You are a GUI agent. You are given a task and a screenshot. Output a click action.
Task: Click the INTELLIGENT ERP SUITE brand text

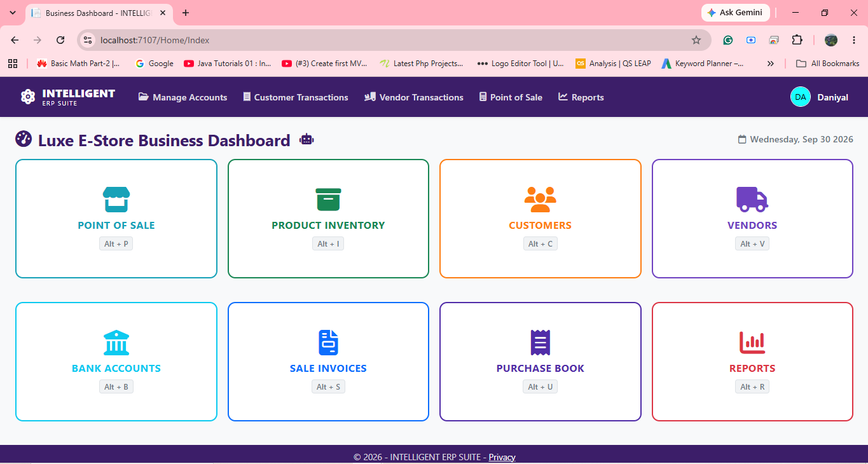click(x=79, y=97)
